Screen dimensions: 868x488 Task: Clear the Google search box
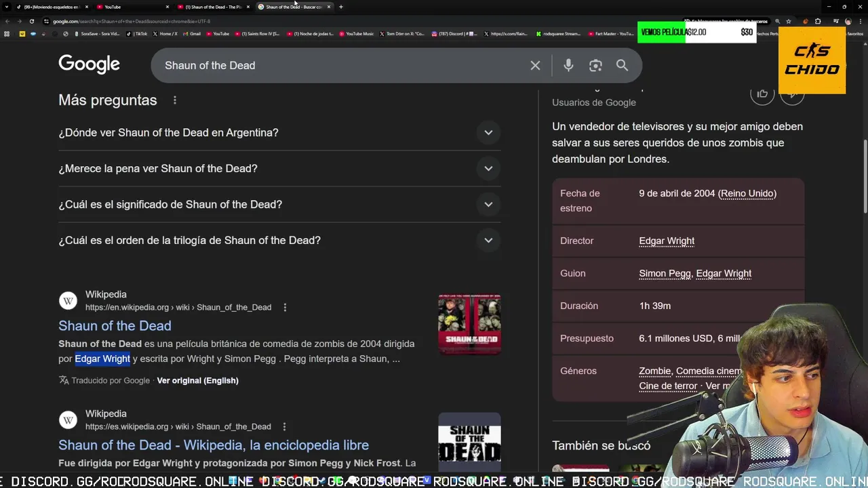pyautogui.click(x=535, y=65)
